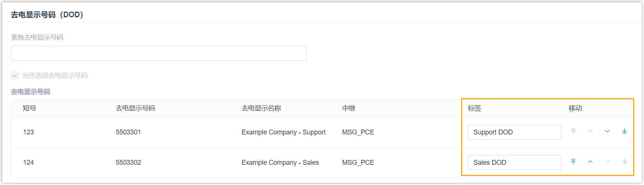Click the 短号 column header
The width and height of the screenshot is (644, 185).
(30, 108)
